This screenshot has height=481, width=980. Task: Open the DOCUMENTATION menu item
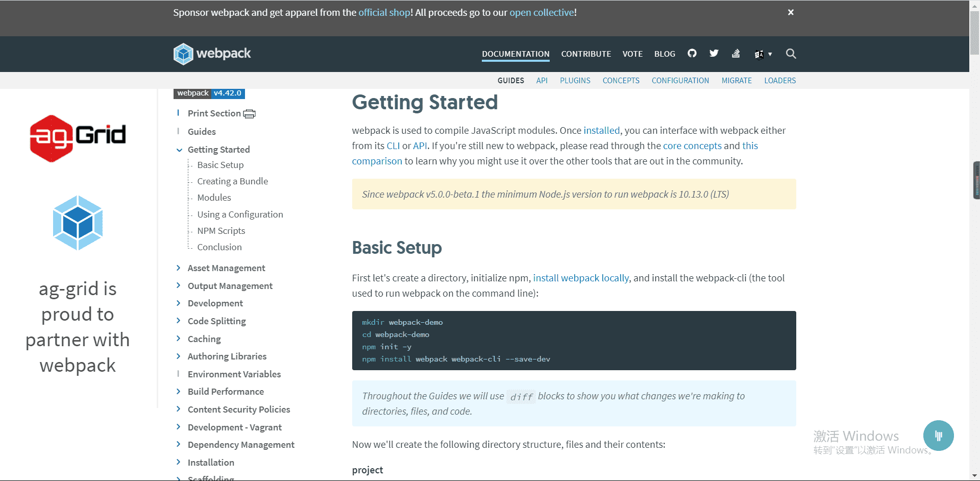[x=516, y=54]
